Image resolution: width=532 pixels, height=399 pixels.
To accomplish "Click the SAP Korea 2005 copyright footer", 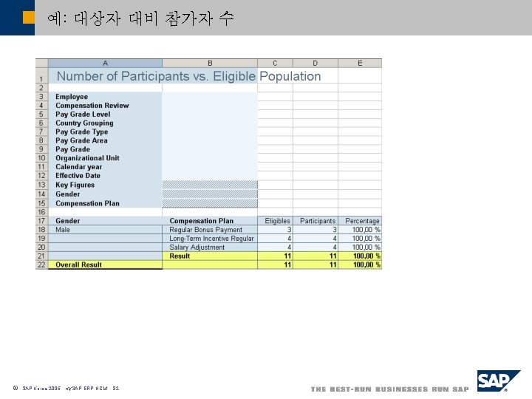I will tap(66, 388).
